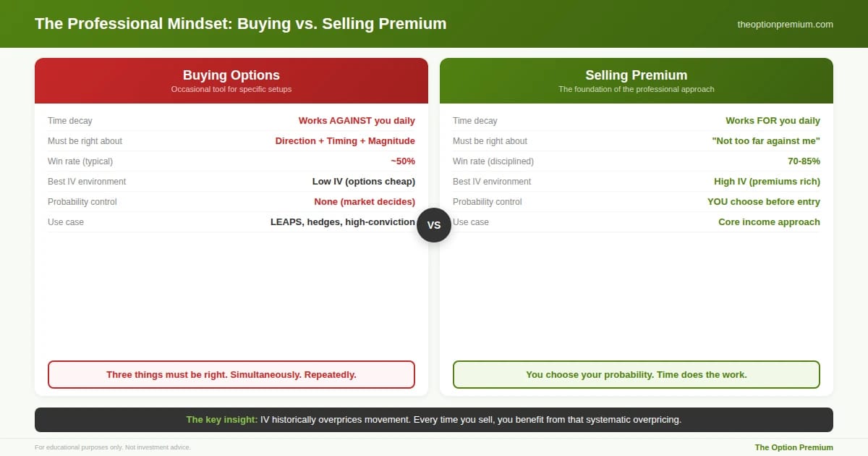Click the key insight dark banner
This screenshot has width=868, height=456.
(434, 420)
